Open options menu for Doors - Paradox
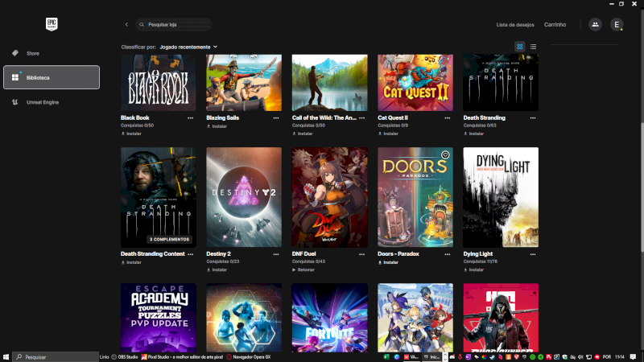The height and width of the screenshot is (362, 644). [x=448, y=254]
